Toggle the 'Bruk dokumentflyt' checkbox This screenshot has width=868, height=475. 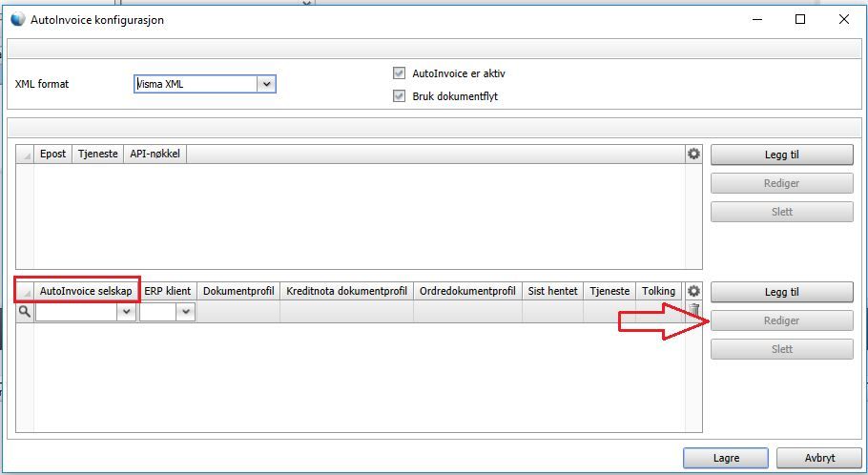pyautogui.click(x=399, y=95)
